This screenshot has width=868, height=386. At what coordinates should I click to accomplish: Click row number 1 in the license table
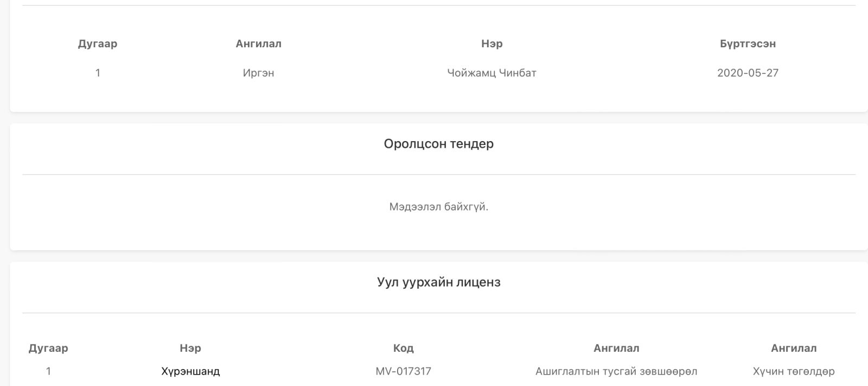click(48, 371)
